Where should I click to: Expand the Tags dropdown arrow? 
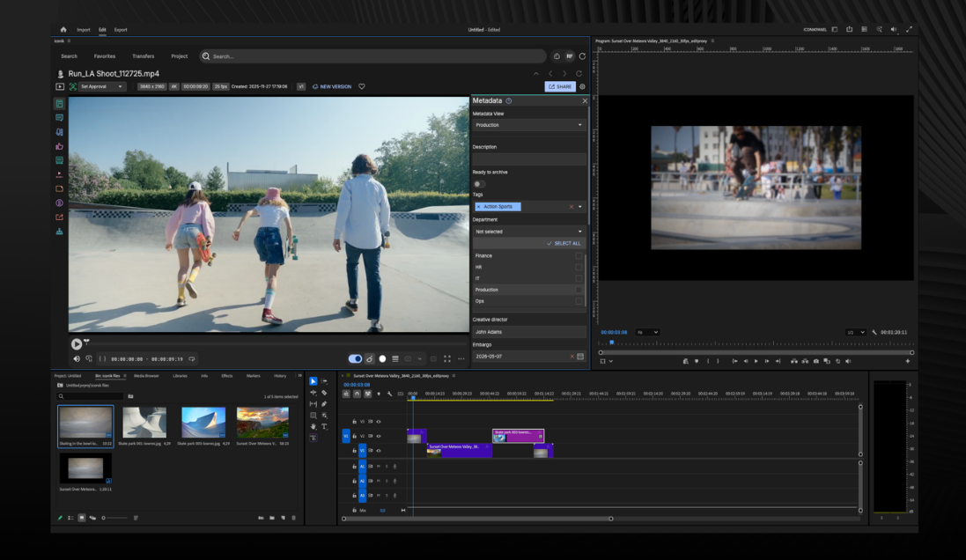tap(580, 207)
